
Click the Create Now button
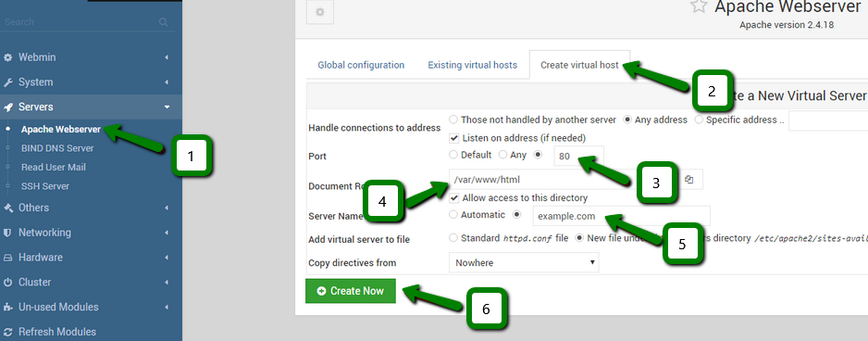[351, 291]
